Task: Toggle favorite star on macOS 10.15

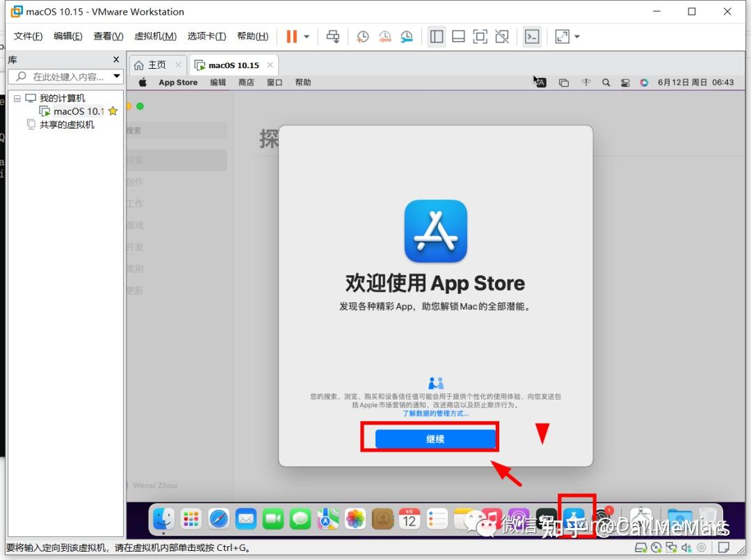Action: [x=113, y=111]
